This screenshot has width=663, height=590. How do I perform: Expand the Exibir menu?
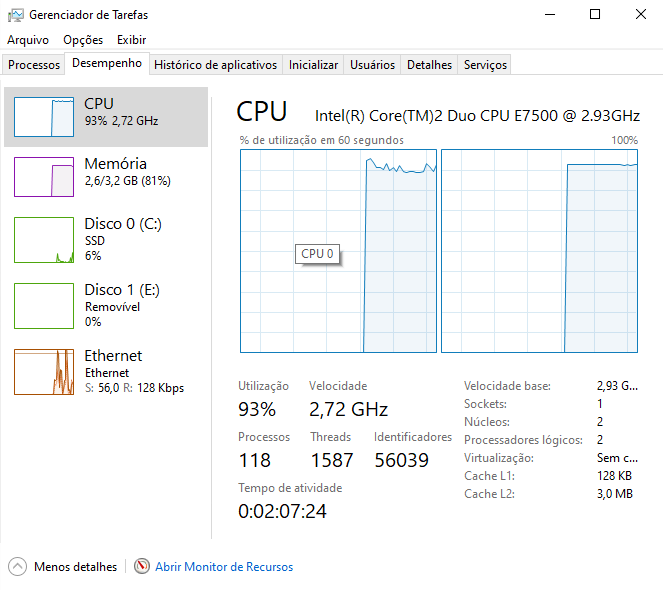pyautogui.click(x=132, y=40)
